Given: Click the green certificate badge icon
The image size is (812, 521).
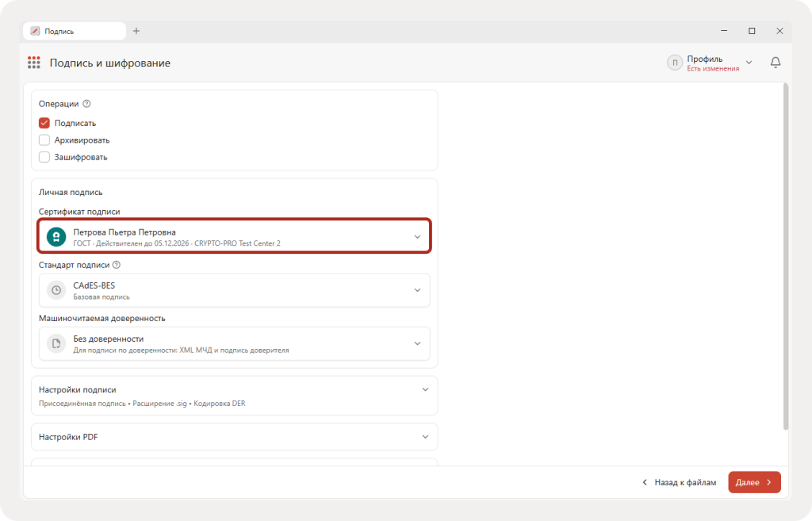Looking at the screenshot, I should (x=56, y=236).
